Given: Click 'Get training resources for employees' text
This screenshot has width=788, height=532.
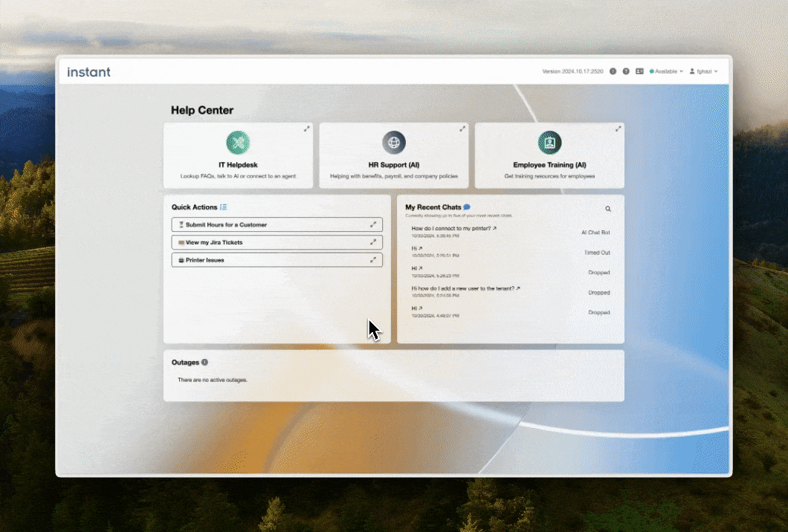Looking at the screenshot, I should tap(550, 176).
